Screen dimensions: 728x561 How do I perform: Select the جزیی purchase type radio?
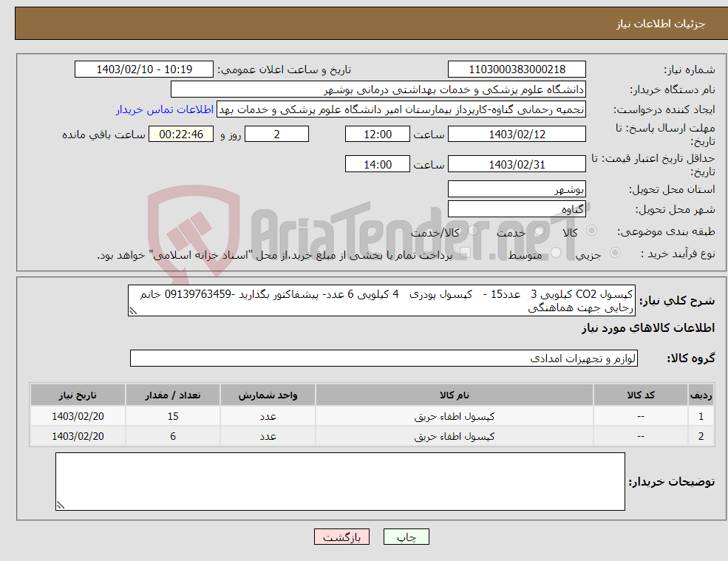pyautogui.click(x=615, y=253)
